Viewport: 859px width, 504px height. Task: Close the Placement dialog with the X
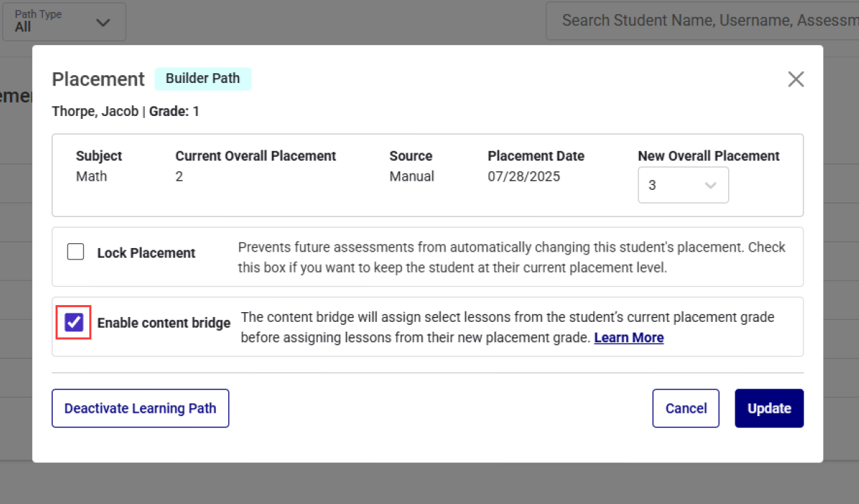(796, 79)
